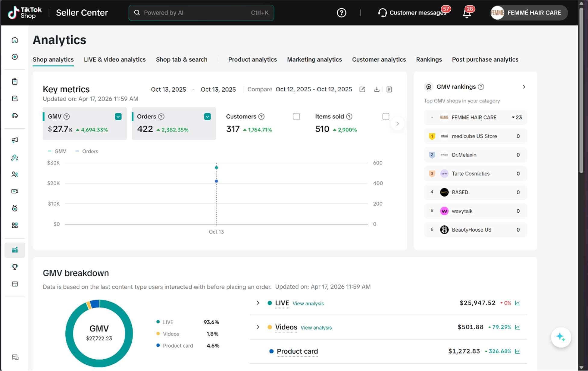Switch to Rankings tab
Screen dimensions: 588x371
click(x=429, y=60)
